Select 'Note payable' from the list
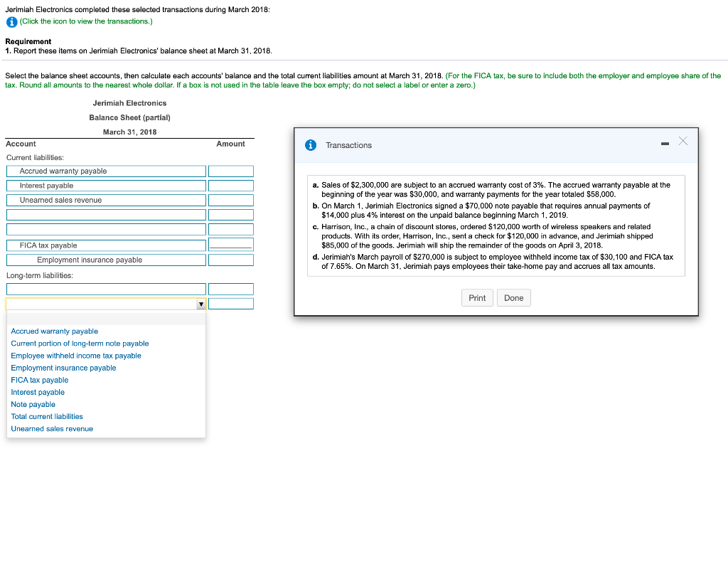Image resolution: width=728 pixels, height=584 pixels. 33,404
